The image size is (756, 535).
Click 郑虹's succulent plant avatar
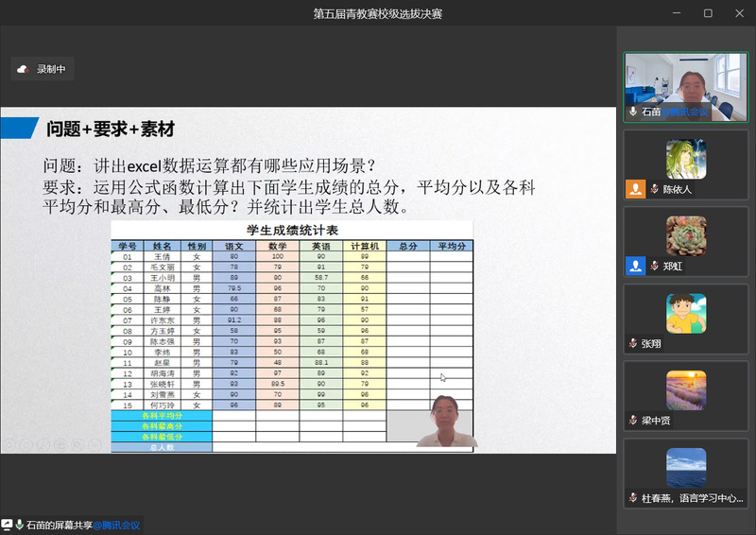click(x=685, y=236)
